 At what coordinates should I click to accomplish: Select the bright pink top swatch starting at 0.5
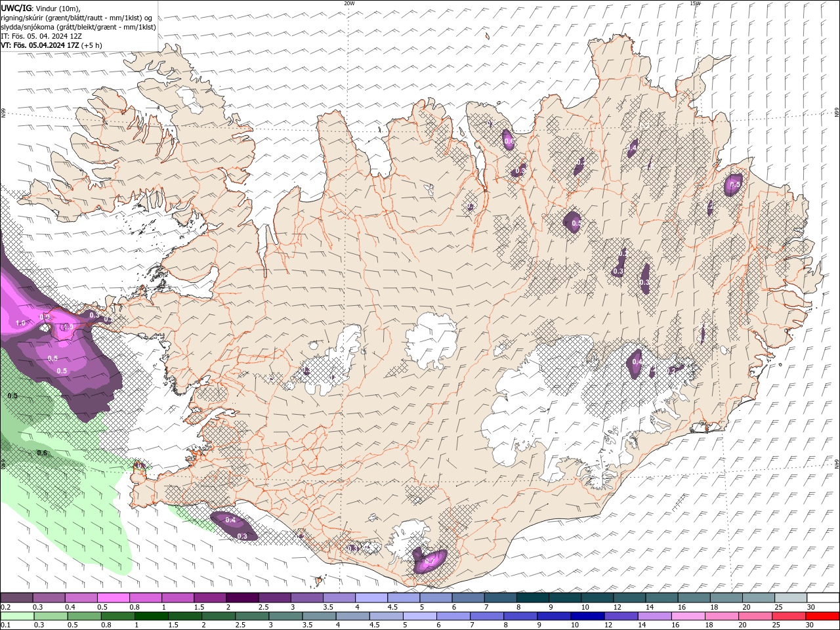pos(114,598)
